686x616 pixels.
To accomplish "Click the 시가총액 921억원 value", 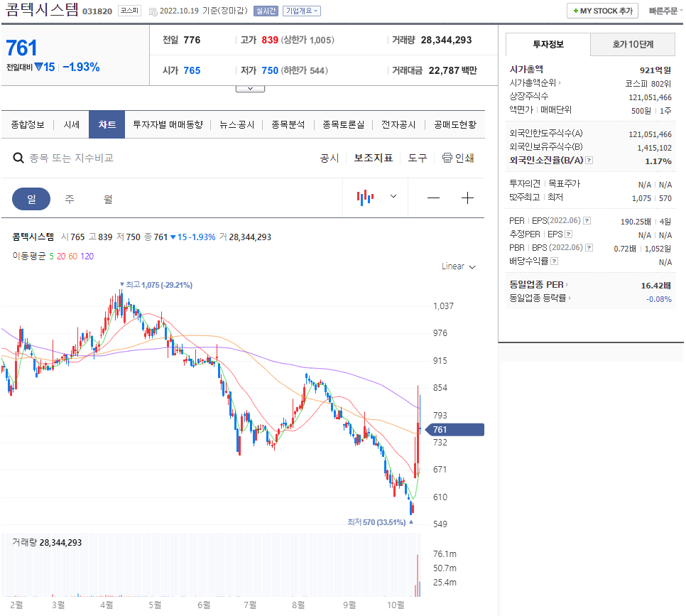I will click(655, 70).
